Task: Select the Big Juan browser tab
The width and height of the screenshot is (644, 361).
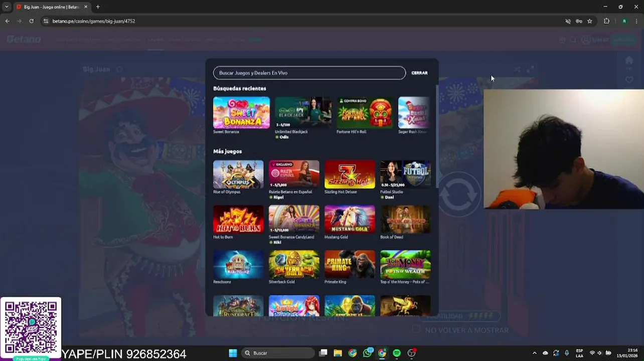Action: 51,7
